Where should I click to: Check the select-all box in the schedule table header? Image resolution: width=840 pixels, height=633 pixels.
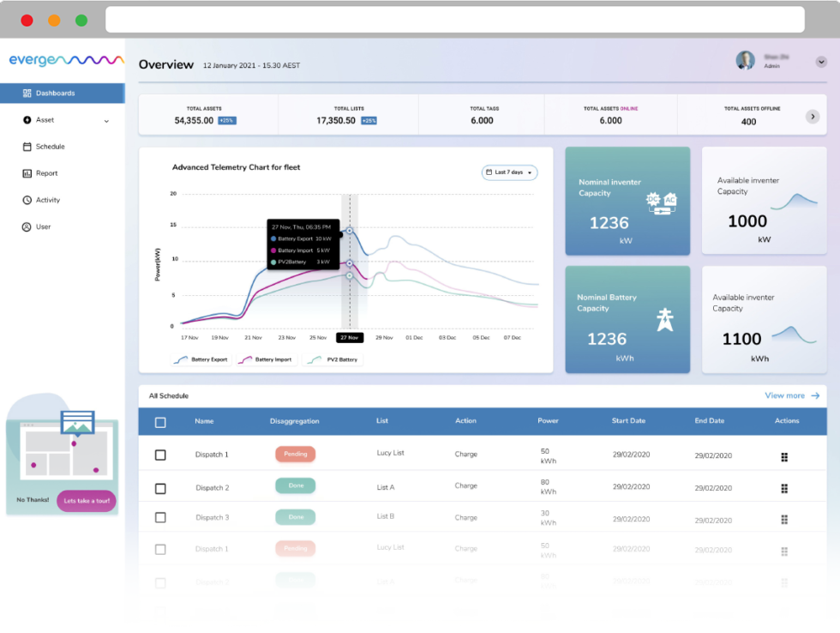tap(160, 421)
